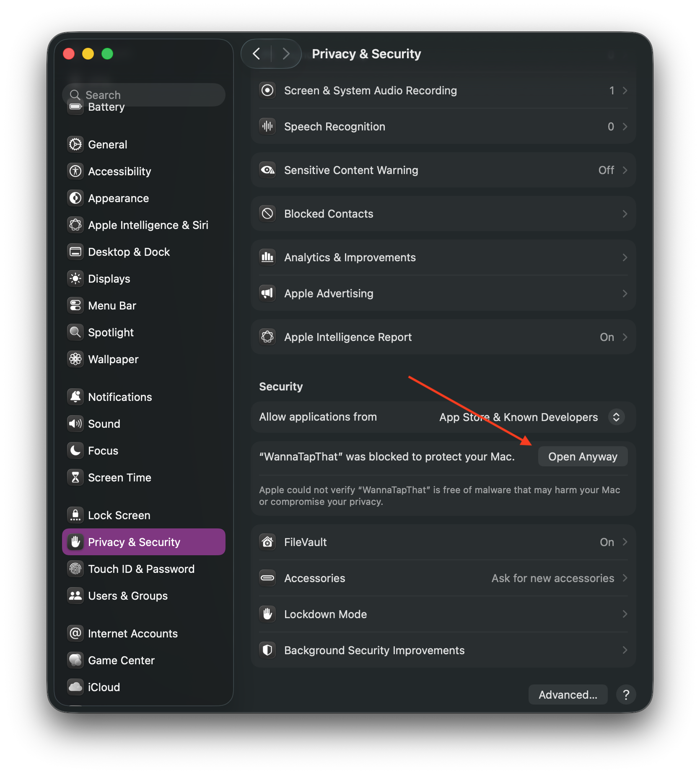The height and width of the screenshot is (775, 700).
Task: Click the blocked 'WannaTapThat' message text
Action: click(386, 456)
